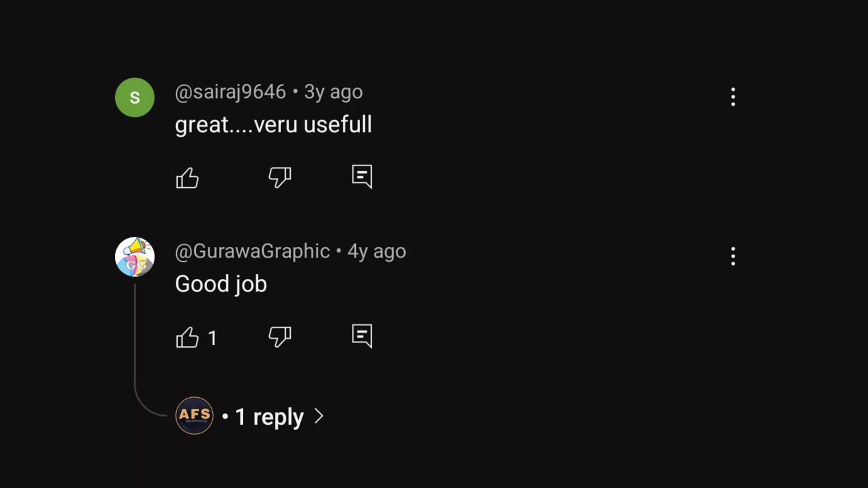Viewport: 868px width, 488px height.
Task: Click the "3y ago" timestamp
Action: 333,92
